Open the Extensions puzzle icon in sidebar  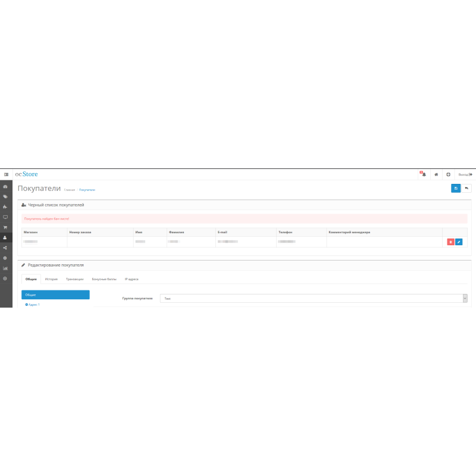click(x=5, y=207)
